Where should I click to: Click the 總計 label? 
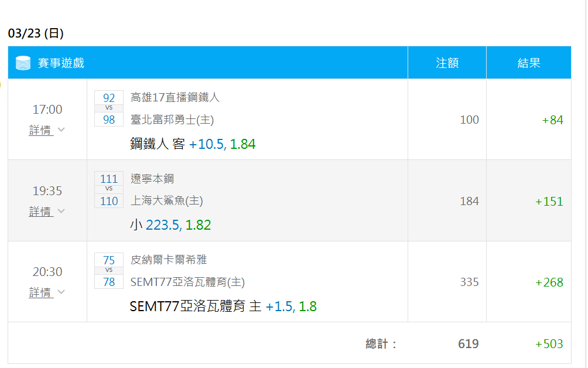(381, 343)
